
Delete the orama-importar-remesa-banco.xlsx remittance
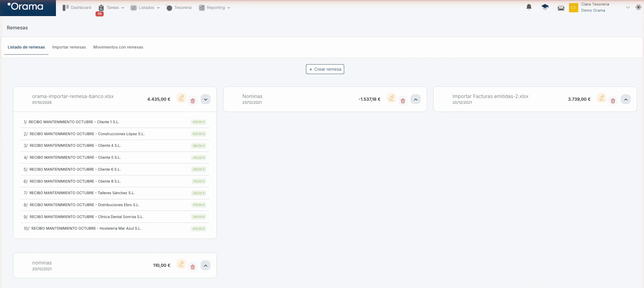(x=193, y=101)
